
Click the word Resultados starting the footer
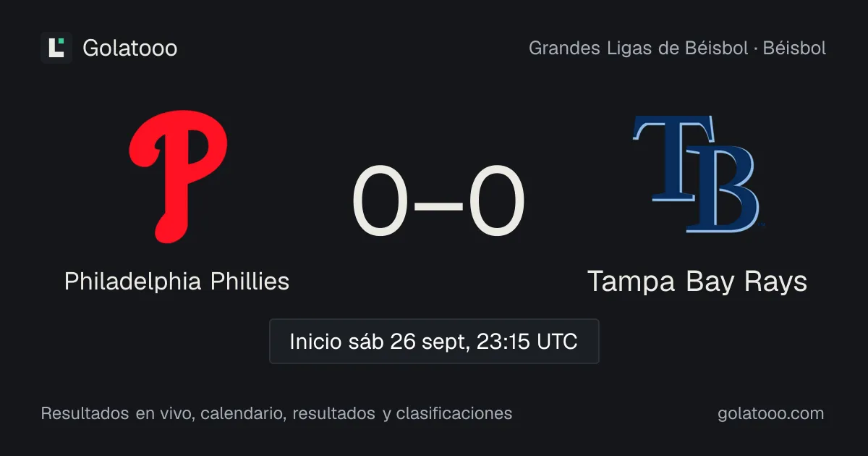click(x=85, y=413)
